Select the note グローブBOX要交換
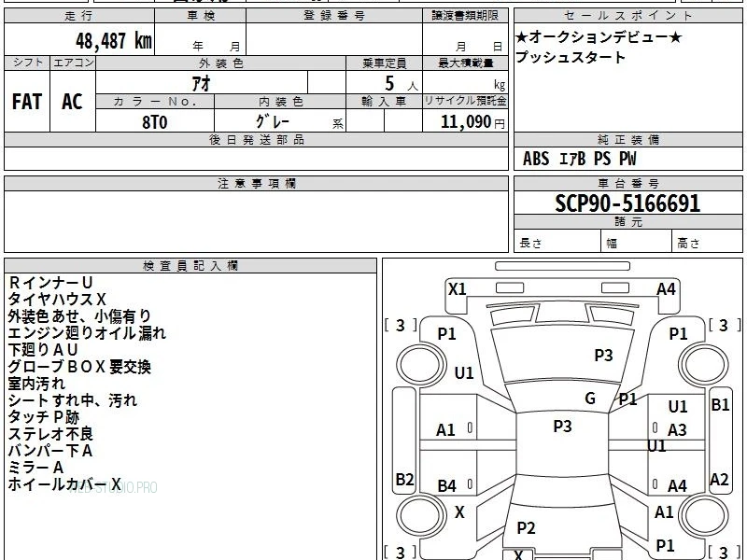The width and height of the screenshot is (747, 560). click(79, 367)
